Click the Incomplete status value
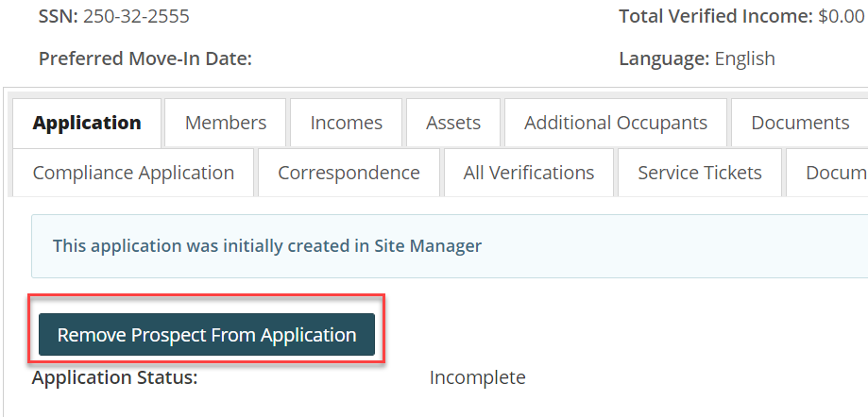Image resolution: width=868 pixels, height=417 pixels. pos(477,378)
